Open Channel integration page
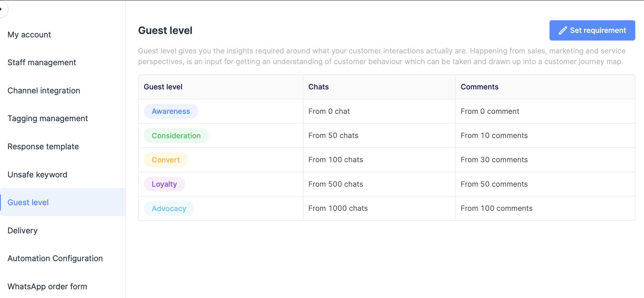This screenshot has height=298, width=644. coord(44,91)
